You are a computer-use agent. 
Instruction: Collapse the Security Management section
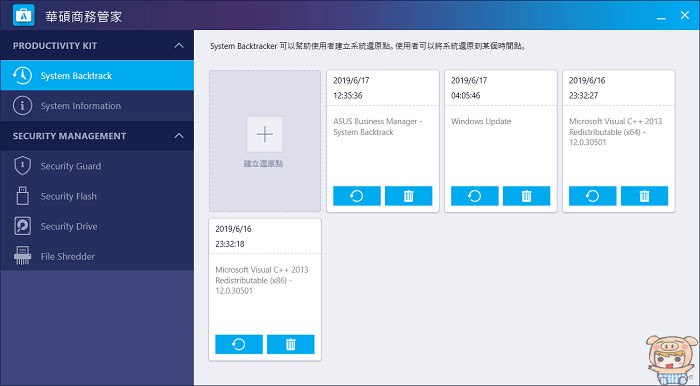click(179, 136)
